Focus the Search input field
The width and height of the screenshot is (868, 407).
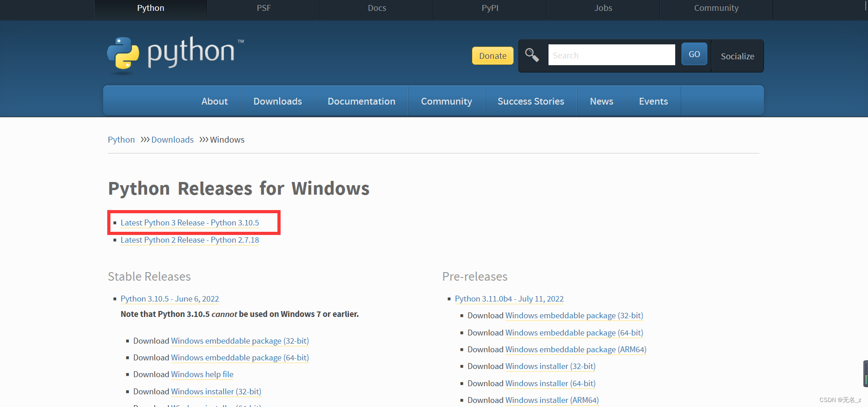[x=611, y=55]
